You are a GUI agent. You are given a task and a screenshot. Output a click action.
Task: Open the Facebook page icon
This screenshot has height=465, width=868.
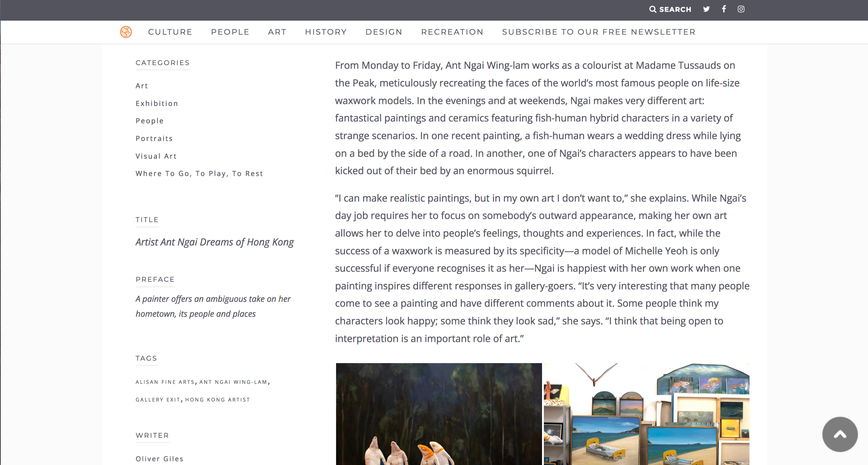coord(724,9)
